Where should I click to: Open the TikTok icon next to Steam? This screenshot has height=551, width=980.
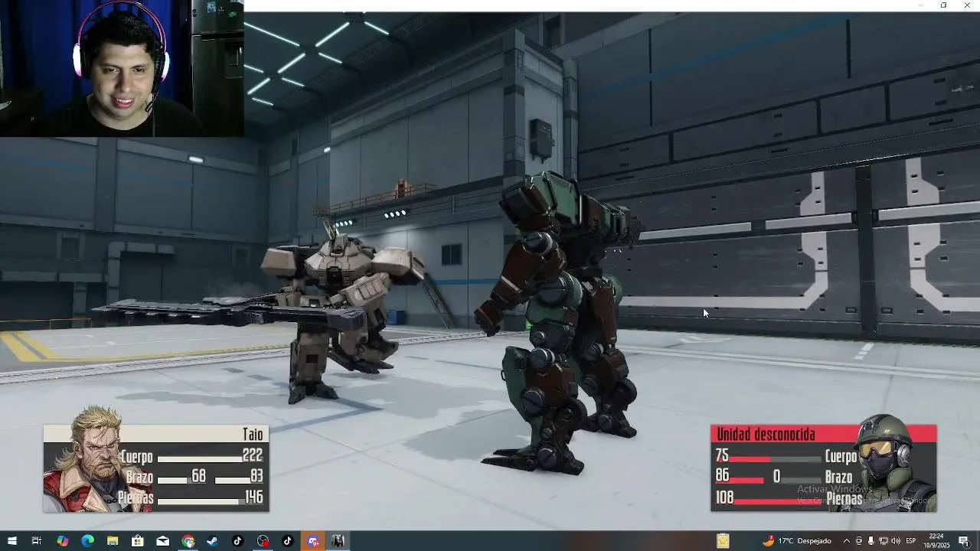click(237, 541)
